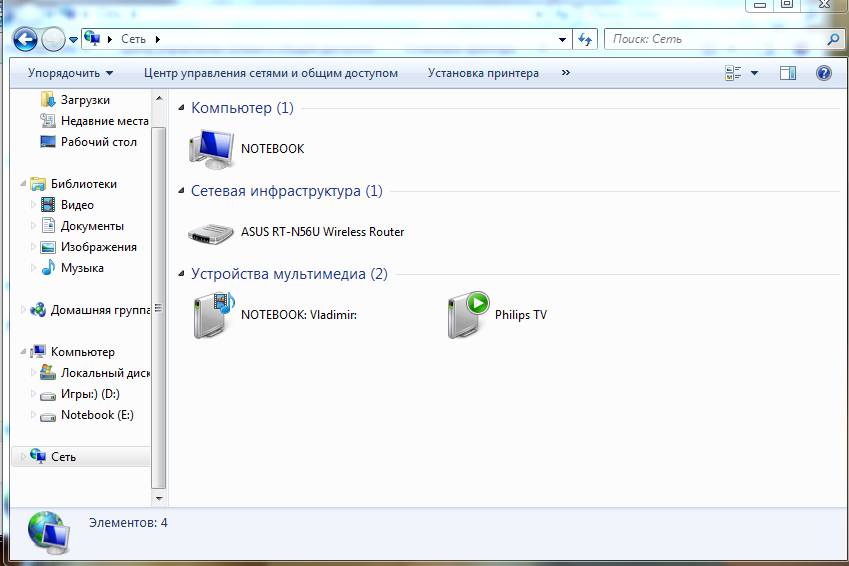Viewport: 849px width, 566px height.
Task: Toggle the preview pane button
Action: pos(788,73)
